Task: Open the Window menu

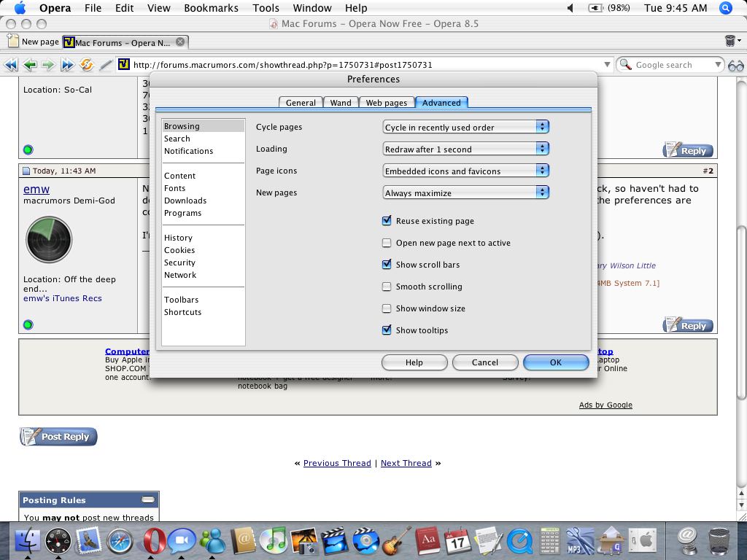Action: tap(312, 8)
